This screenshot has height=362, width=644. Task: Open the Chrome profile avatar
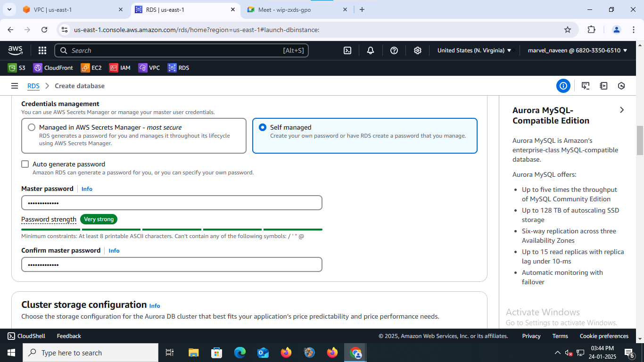(x=617, y=30)
